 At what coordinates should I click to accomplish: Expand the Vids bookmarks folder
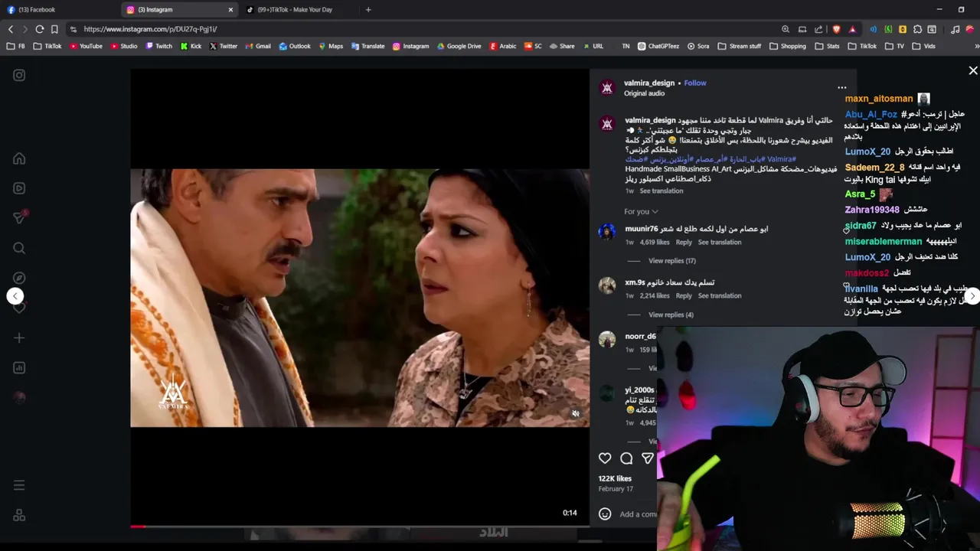924,46
